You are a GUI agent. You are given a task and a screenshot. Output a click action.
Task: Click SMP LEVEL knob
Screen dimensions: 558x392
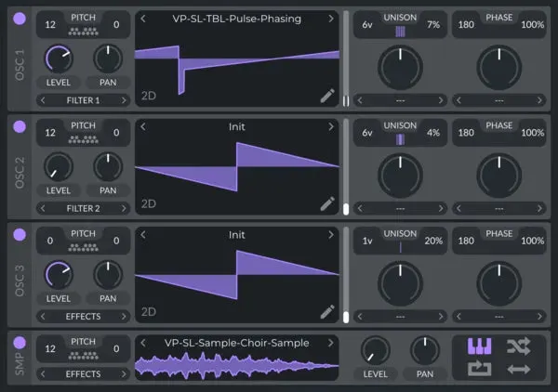376,350
